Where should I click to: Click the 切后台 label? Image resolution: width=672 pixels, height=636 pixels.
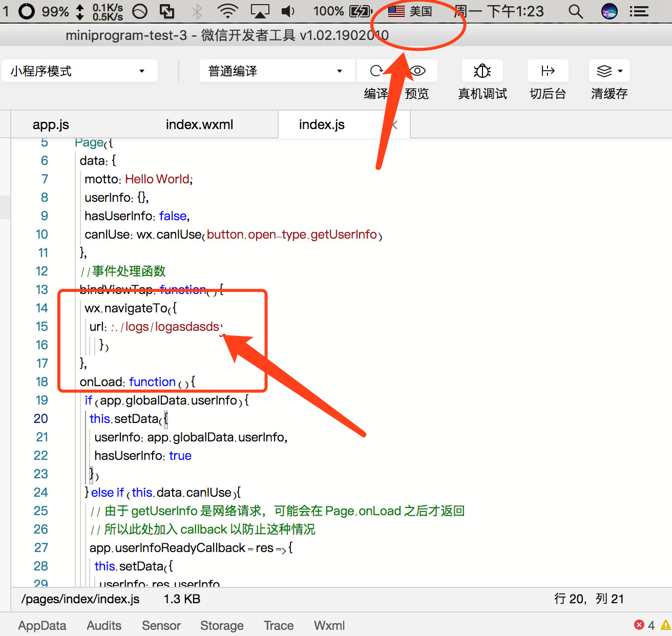pyautogui.click(x=548, y=94)
